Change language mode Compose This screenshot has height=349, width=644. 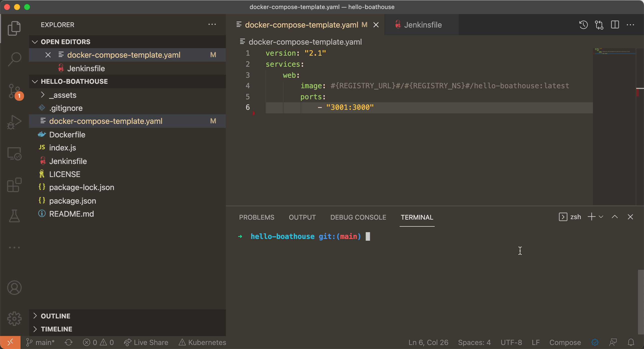point(565,342)
